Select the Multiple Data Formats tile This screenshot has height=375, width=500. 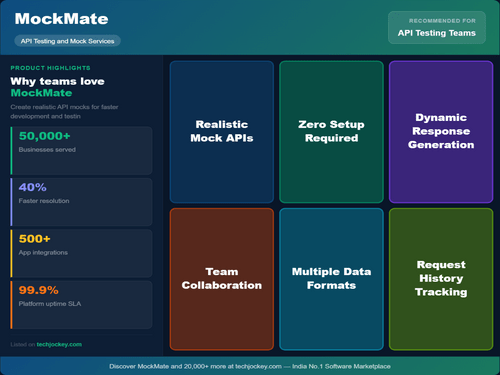click(x=331, y=279)
